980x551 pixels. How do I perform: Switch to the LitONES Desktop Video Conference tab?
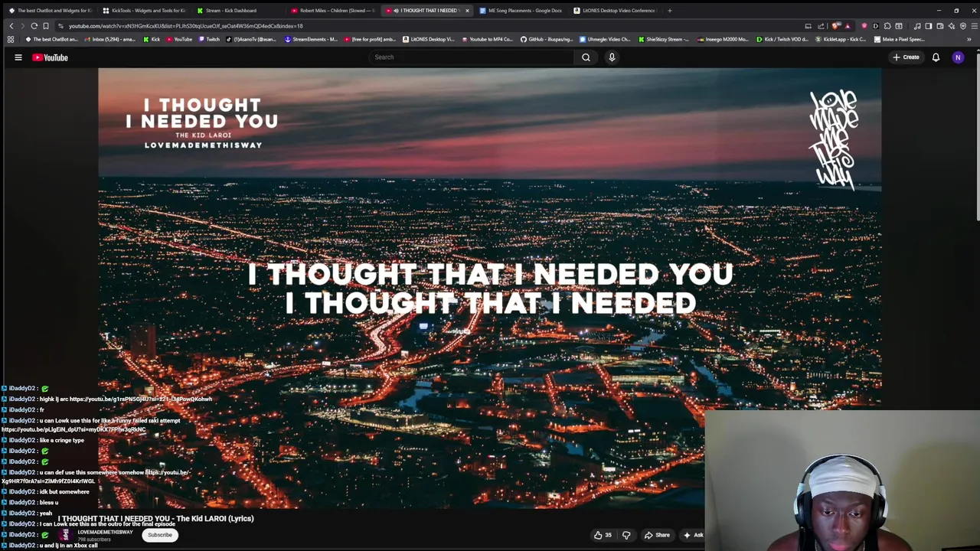coord(615,11)
